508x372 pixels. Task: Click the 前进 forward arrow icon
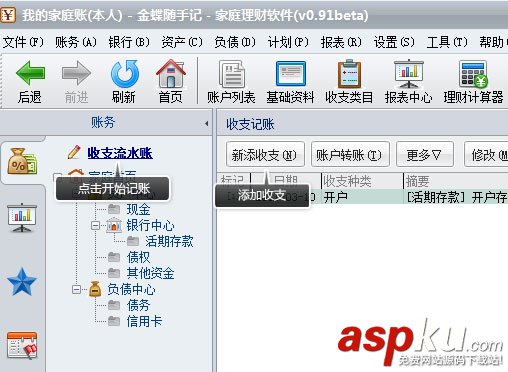(76, 73)
